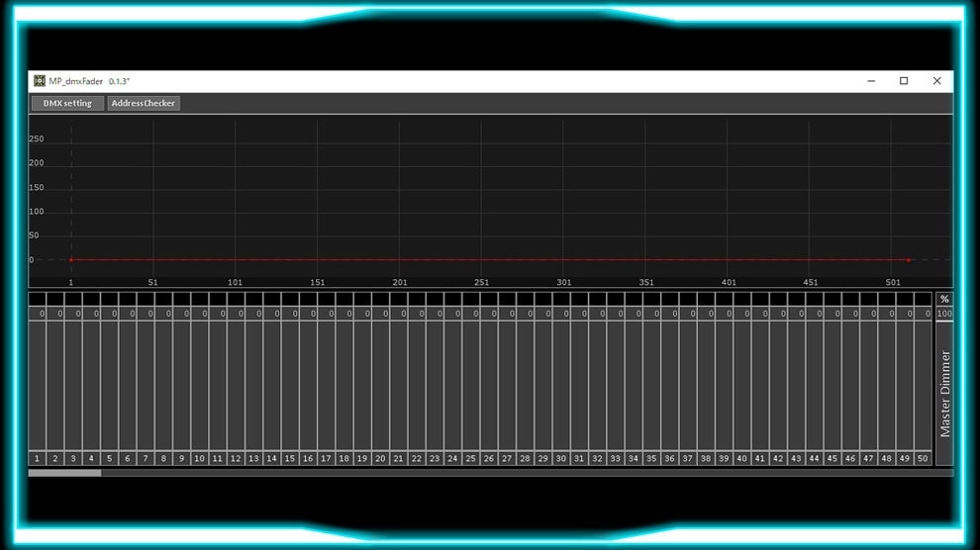Click the MP_dmxFader app icon in title bar
Screen dimensions: 980x550
click(x=40, y=81)
